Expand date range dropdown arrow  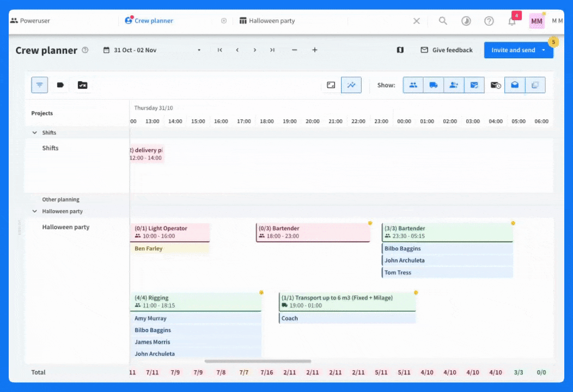coord(199,50)
